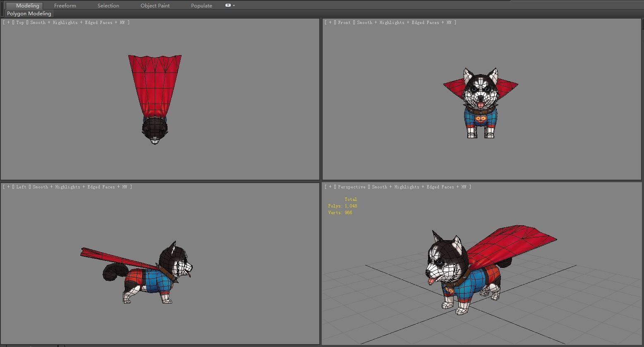The image size is (644, 347).
Task: Open the Selection ribbon tab
Action: click(x=108, y=5)
